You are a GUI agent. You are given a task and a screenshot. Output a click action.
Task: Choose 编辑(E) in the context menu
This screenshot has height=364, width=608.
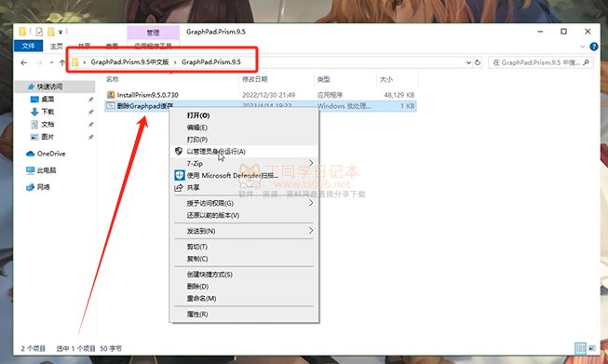pos(244,128)
